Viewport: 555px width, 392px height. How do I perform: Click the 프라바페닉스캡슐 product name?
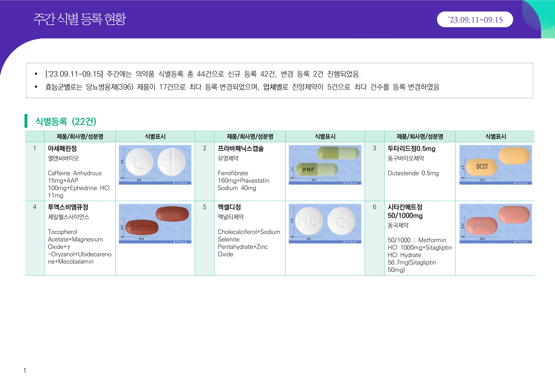pos(240,148)
